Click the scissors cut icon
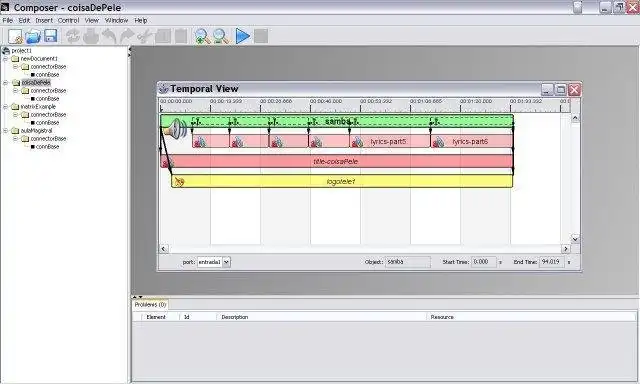 click(x=144, y=36)
